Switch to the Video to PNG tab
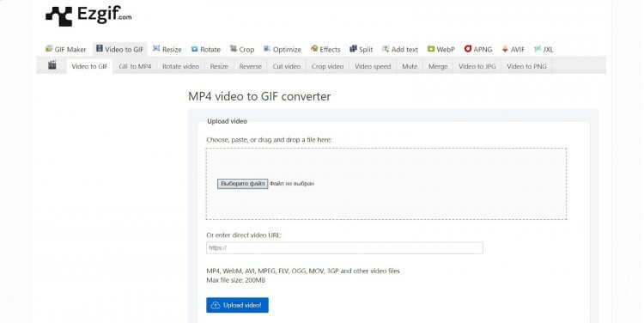 point(526,66)
